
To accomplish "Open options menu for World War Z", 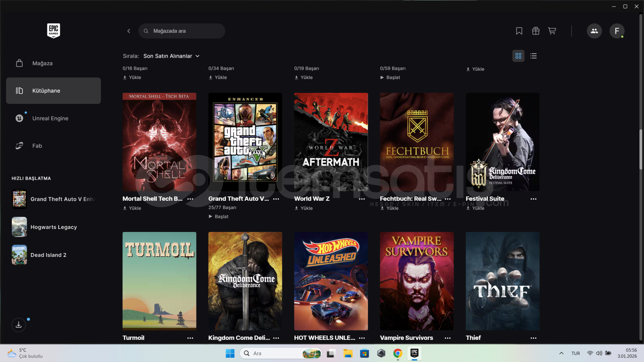I will click(362, 199).
